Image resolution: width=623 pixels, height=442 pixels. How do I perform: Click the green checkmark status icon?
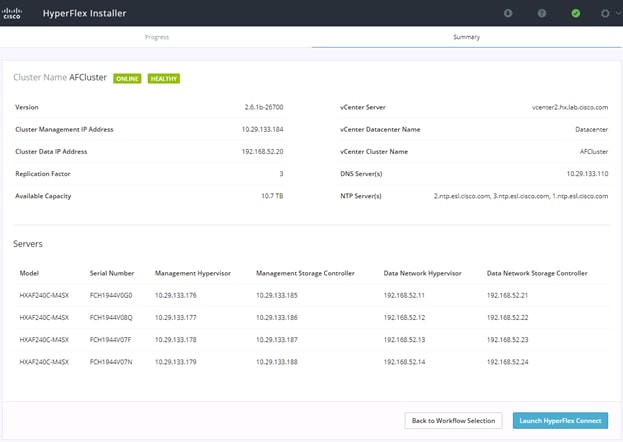click(575, 13)
